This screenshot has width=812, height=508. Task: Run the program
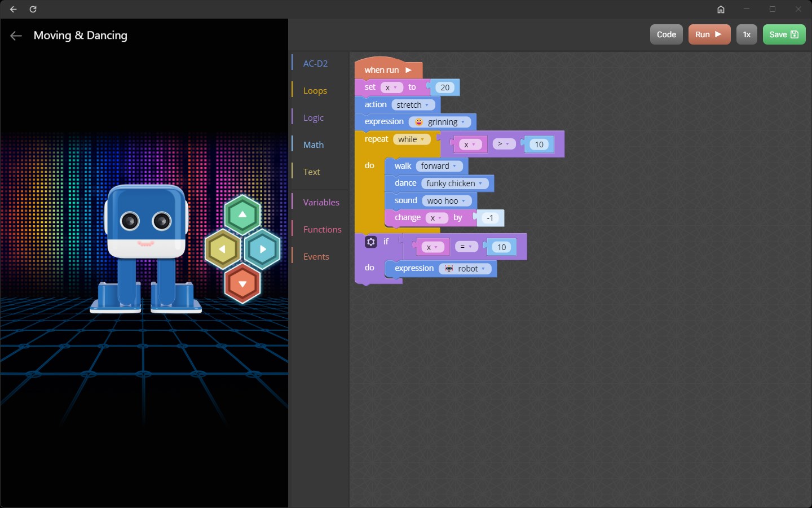coord(709,34)
